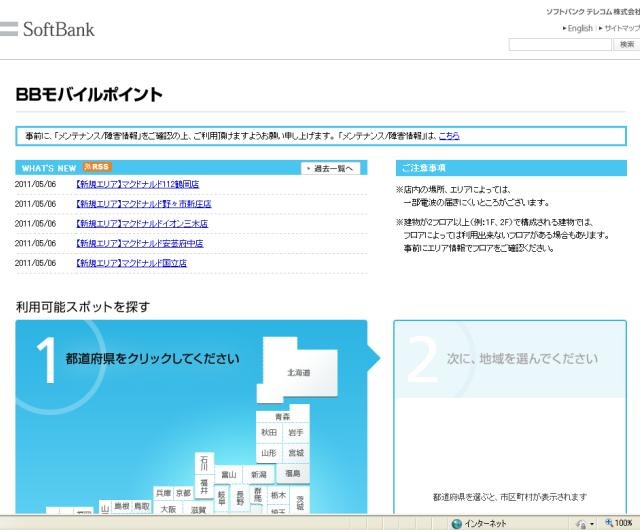The image size is (640, 530).
Task: Select 滋賀 prefecture on the map
Action: click(198, 510)
